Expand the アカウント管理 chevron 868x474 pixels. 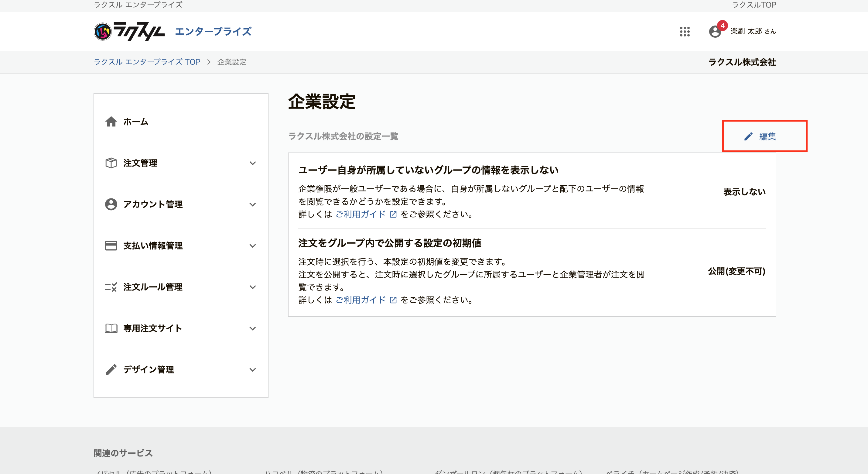(x=252, y=204)
